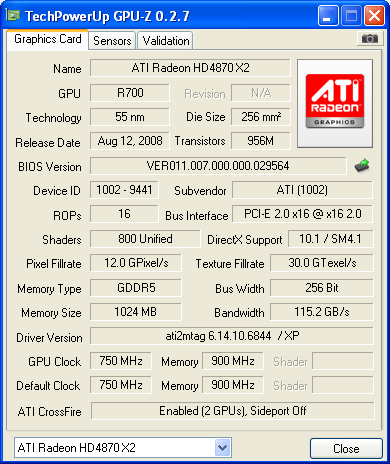The image size is (390, 464).
Task: Click the ATI CrossFire status field
Action: 232,411
